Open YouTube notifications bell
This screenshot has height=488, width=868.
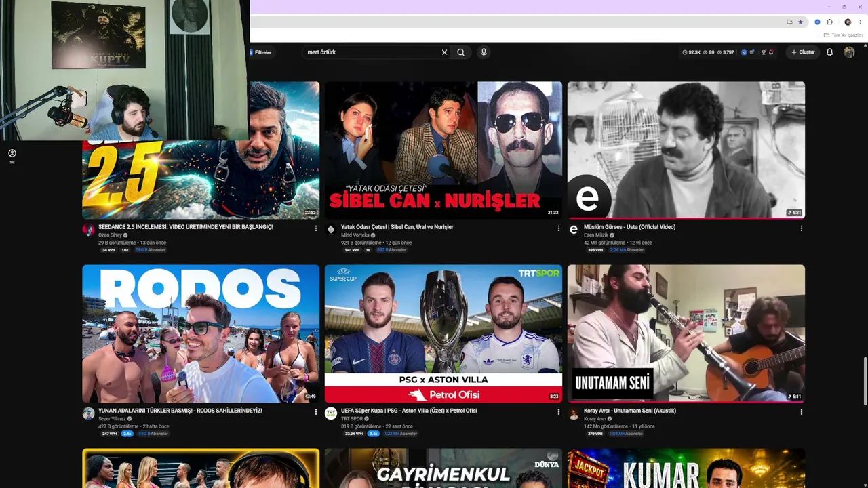[829, 52]
